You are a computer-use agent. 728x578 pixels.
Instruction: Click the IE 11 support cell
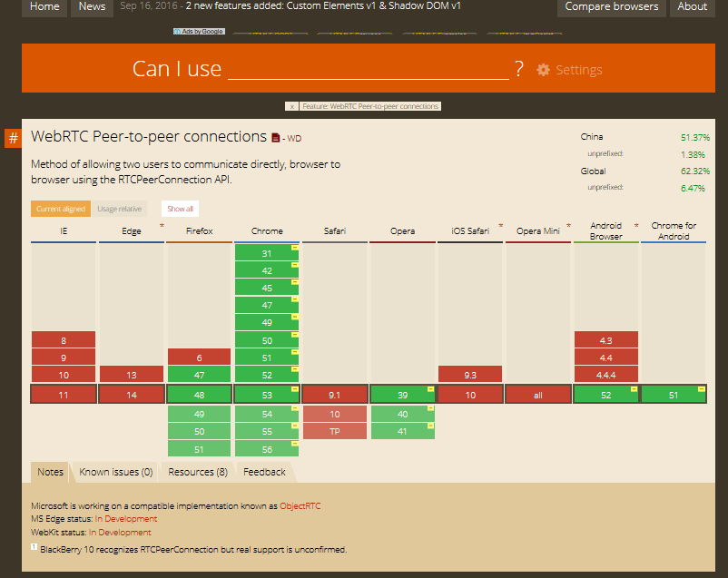click(x=64, y=395)
